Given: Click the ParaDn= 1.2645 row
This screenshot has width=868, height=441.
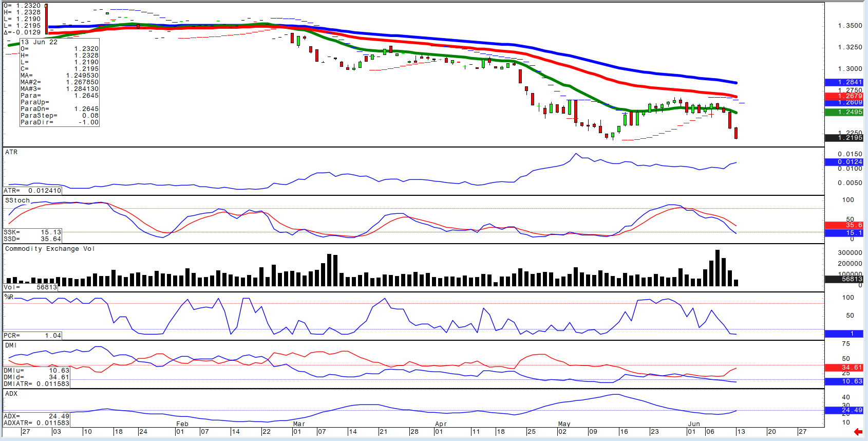Looking at the screenshot, I should click(60, 109).
